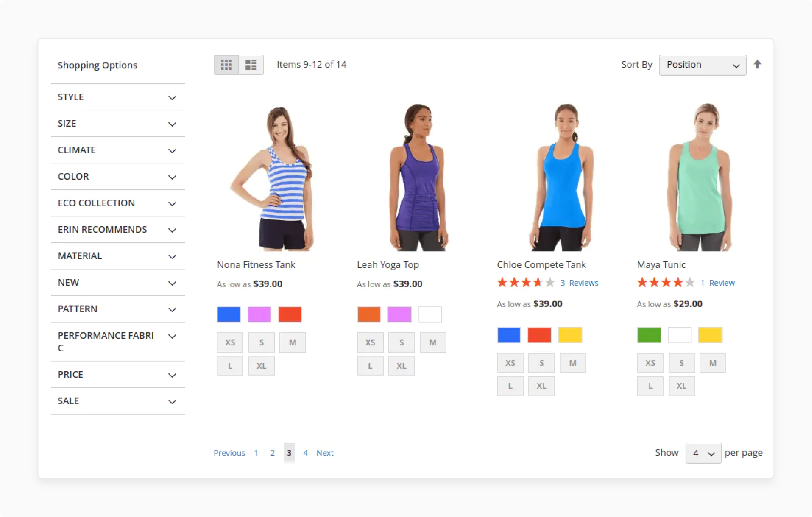The image size is (812, 517).
Task: Choose size M for Chloe Compete Tank
Action: click(573, 363)
